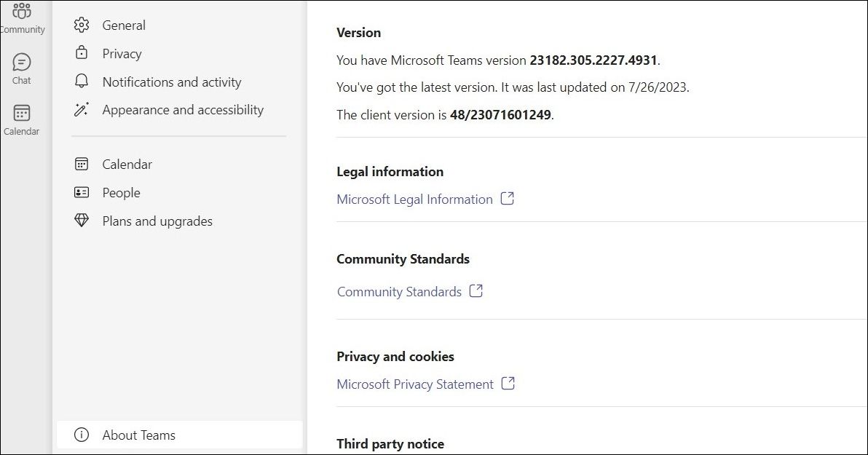This screenshot has height=455, width=868.
Task: Click the About Teams info icon
Action: [82, 435]
